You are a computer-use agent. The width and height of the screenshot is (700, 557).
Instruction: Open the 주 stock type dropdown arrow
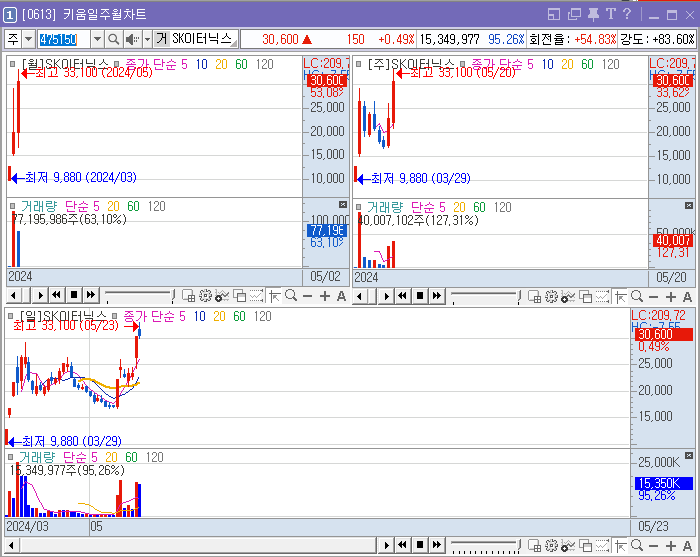click(28, 39)
